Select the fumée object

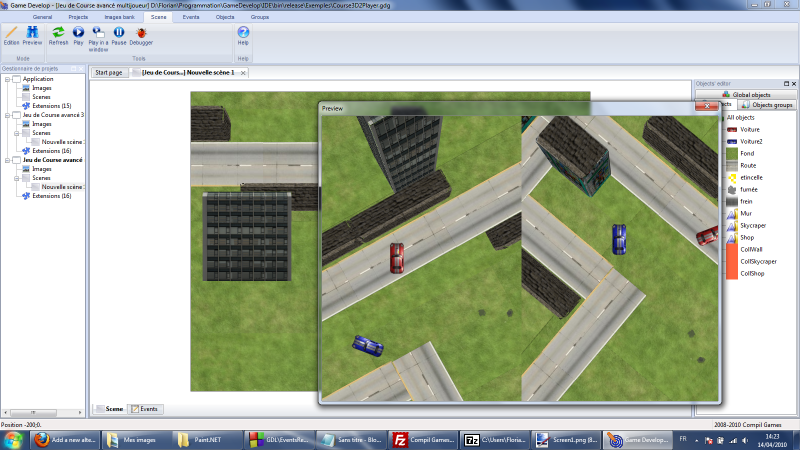(x=748, y=189)
